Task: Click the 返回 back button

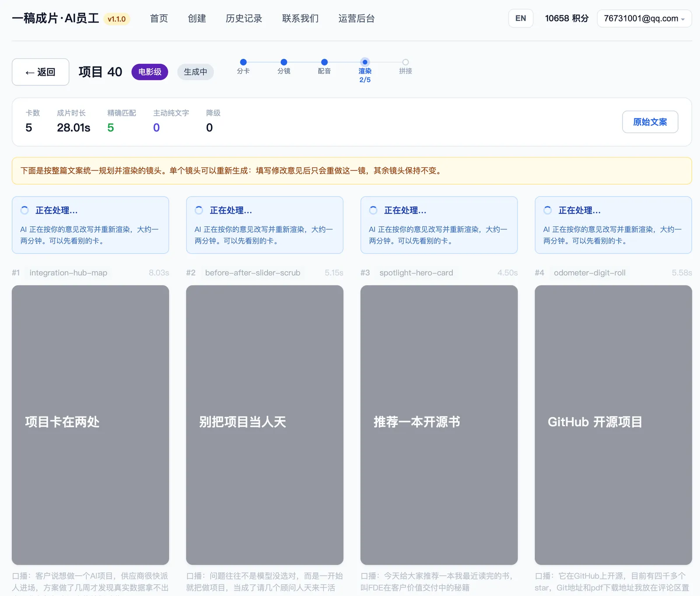Action: pyautogui.click(x=40, y=72)
